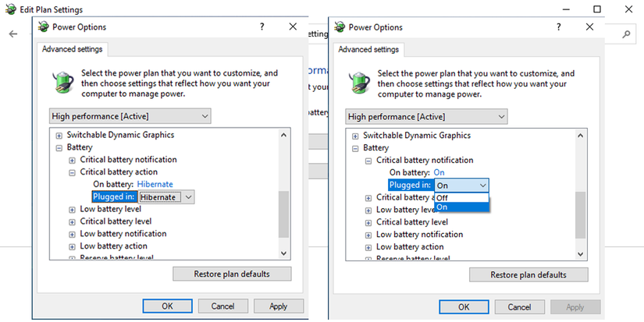644x322 pixels.
Task: Select Advanced settings tab in left dialog
Action: (73, 49)
